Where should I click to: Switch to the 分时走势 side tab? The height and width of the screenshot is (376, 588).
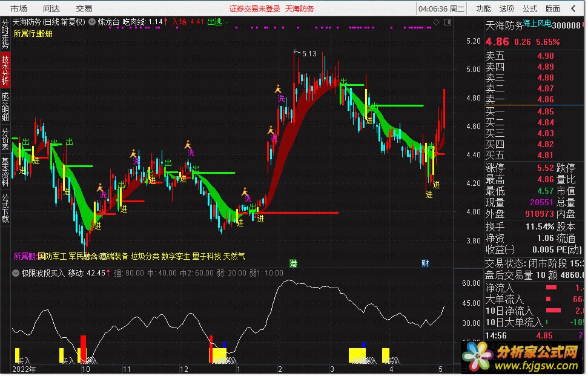point(5,34)
